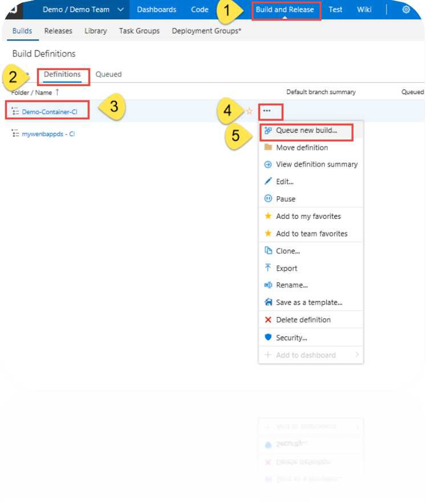Click the Save as a template icon
Image resolution: width=426 pixels, height=504 pixels.
(268, 302)
